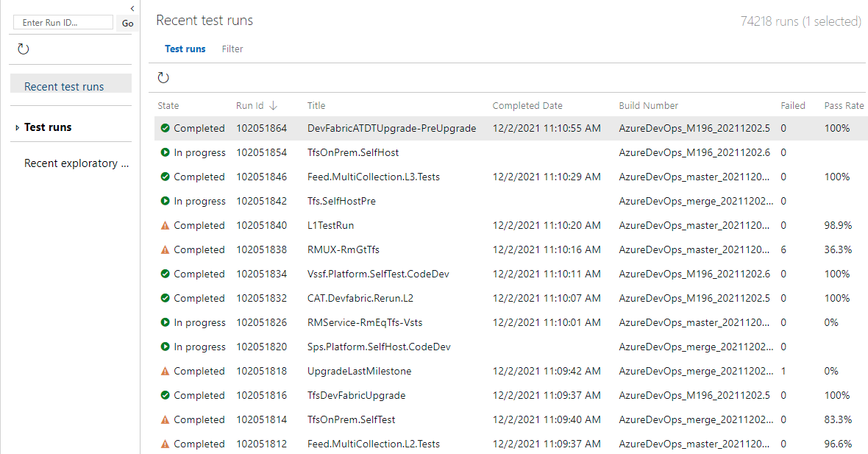The width and height of the screenshot is (868, 454).
Task: Click the in-progress icon next to TfsOnPrem.SelfHost
Action: (166, 152)
